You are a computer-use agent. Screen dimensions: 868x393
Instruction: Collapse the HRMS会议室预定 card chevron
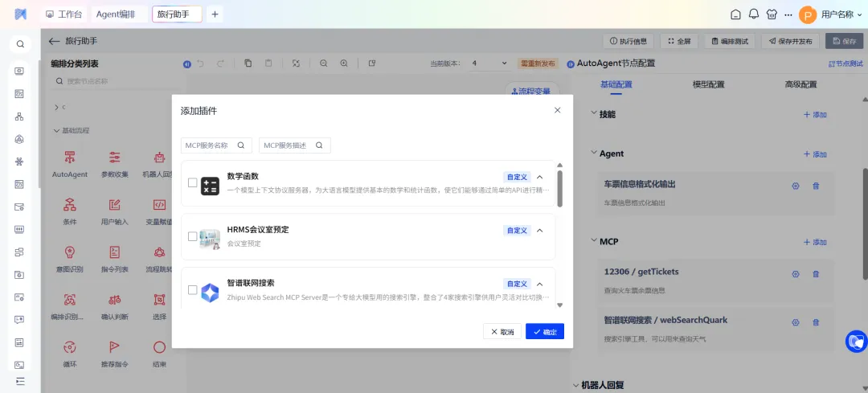pyautogui.click(x=540, y=231)
